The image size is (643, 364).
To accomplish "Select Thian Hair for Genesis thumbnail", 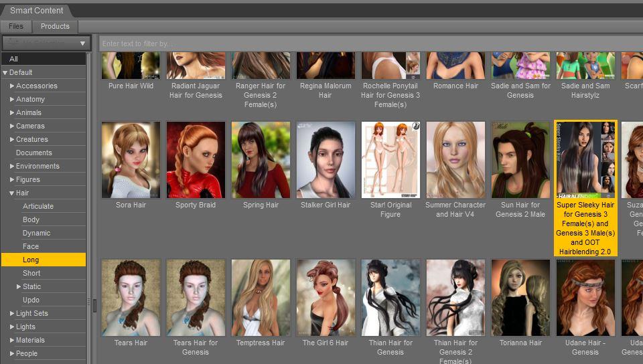I will click(x=390, y=298).
